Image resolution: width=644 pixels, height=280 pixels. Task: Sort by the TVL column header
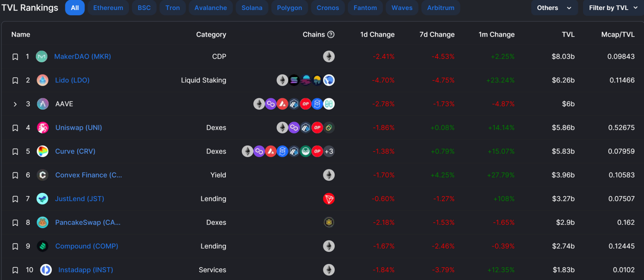pos(568,34)
